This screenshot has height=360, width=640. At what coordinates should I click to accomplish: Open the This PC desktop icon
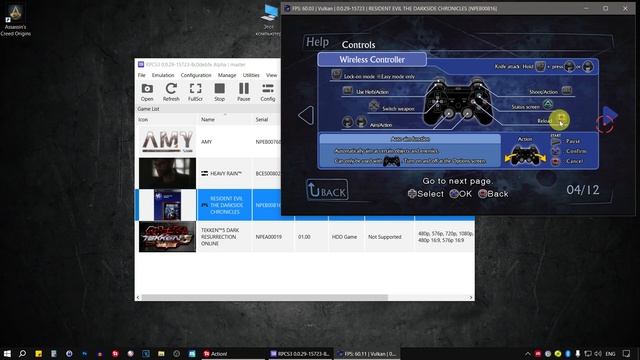[x=269, y=20]
